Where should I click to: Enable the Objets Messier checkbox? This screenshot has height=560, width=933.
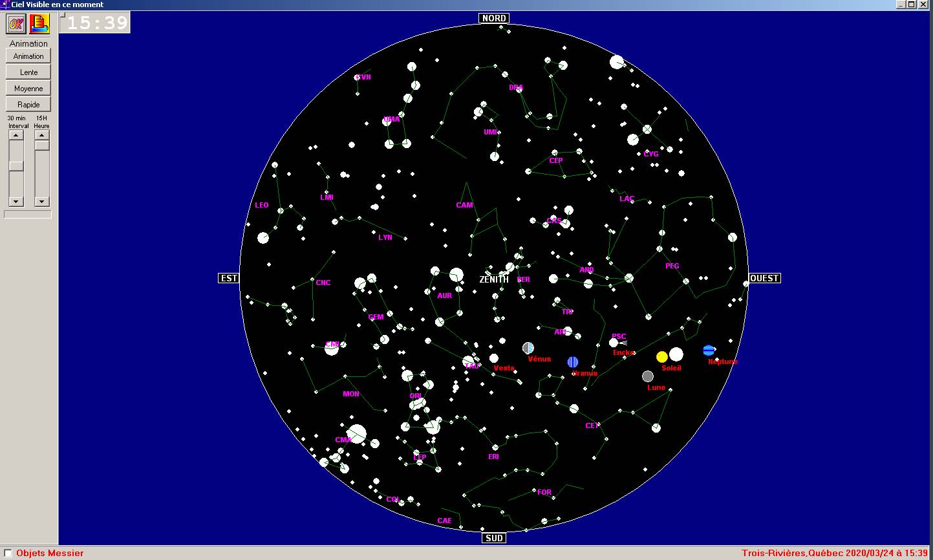(8, 554)
